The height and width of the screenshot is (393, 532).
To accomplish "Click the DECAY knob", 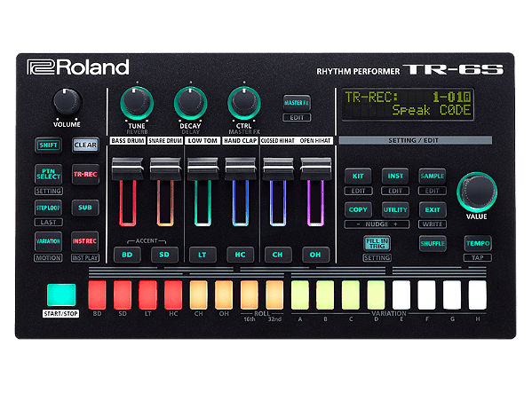I will pos(190,103).
